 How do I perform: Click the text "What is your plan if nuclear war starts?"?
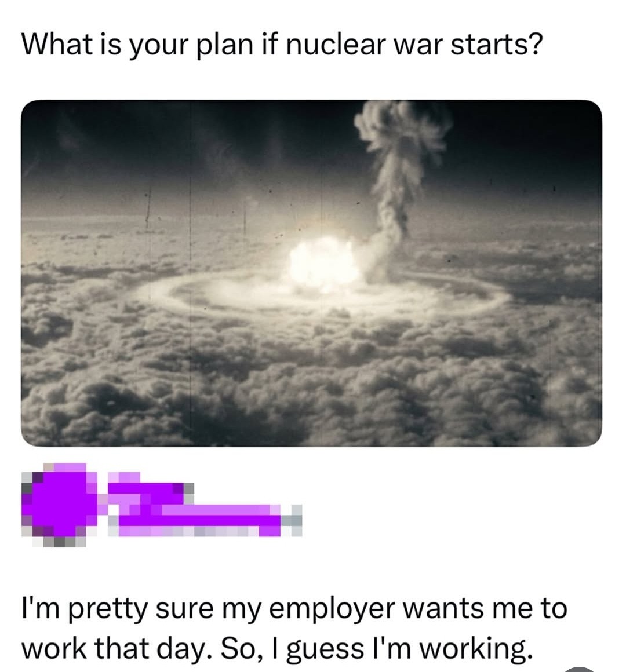tap(281, 45)
